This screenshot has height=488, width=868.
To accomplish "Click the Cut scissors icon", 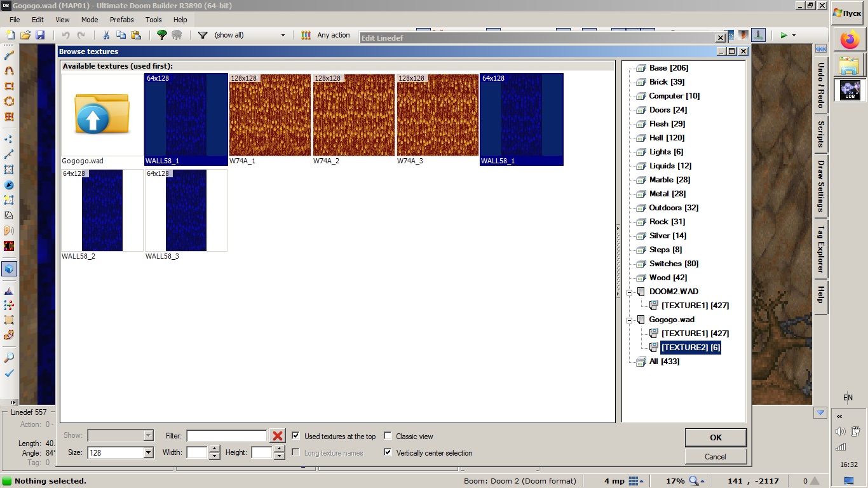I will click(106, 35).
